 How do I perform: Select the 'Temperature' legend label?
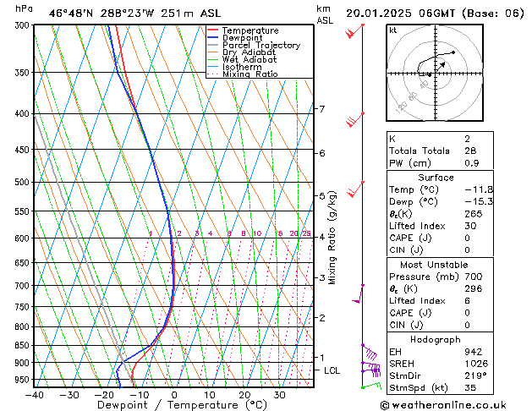pyautogui.click(x=250, y=30)
